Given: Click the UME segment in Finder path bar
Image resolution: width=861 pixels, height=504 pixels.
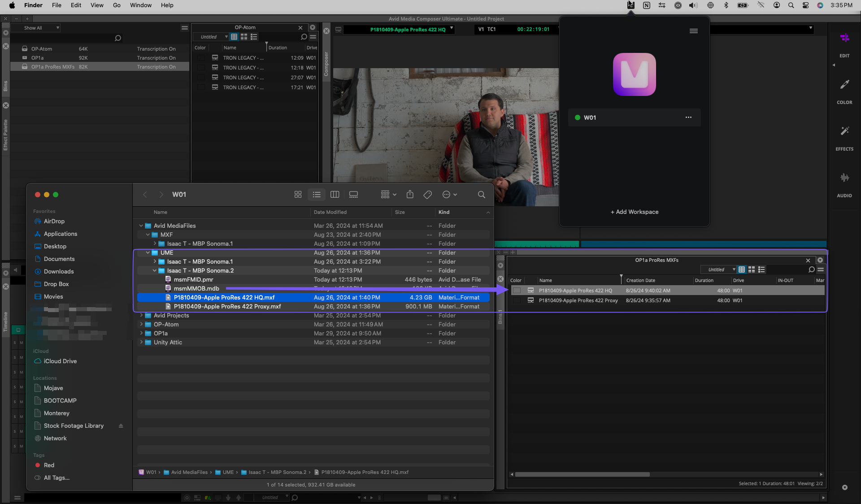Looking at the screenshot, I should click(228, 473).
